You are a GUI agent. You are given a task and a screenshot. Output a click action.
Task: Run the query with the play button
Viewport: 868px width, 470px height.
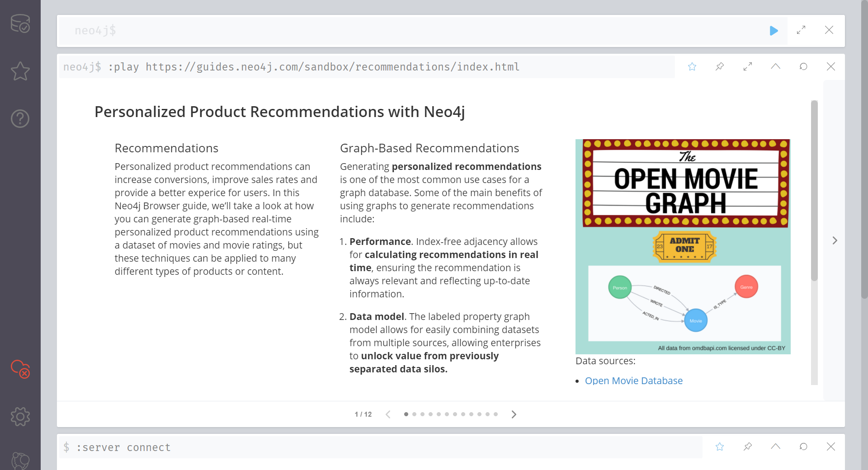774,30
